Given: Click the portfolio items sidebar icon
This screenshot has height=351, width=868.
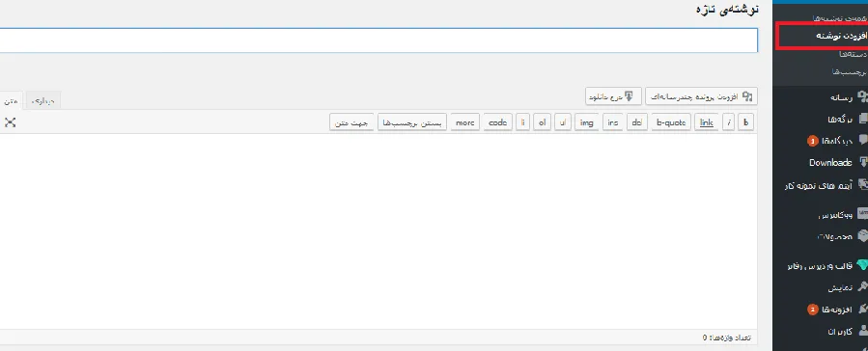Looking at the screenshot, I should 862,184.
